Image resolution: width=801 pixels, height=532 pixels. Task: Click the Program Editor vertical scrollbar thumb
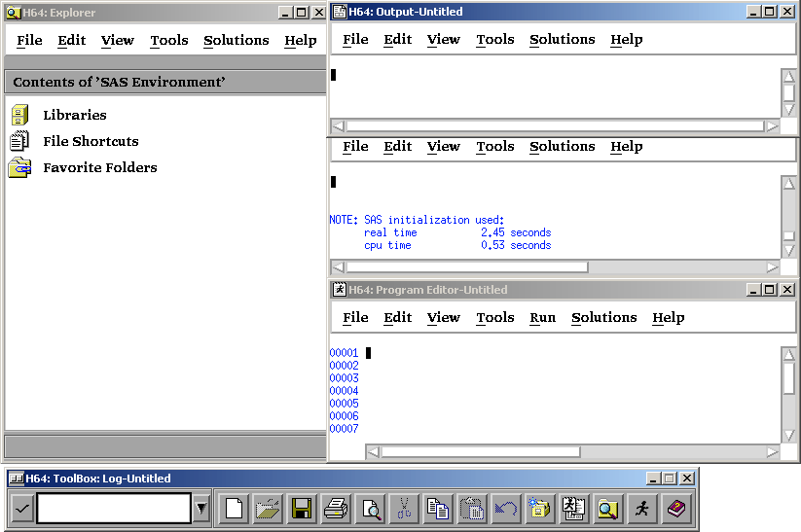click(788, 377)
